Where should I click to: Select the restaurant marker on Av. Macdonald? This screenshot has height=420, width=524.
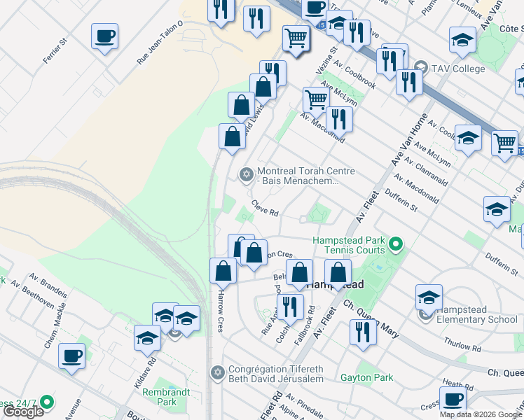coord(339,122)
